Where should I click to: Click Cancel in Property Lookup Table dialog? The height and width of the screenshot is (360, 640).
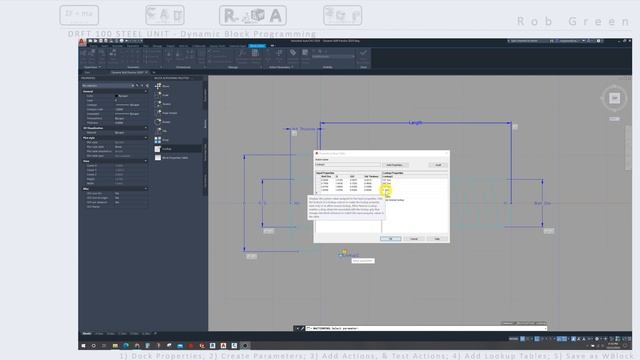pyautogui.click(x=414, y=239)
